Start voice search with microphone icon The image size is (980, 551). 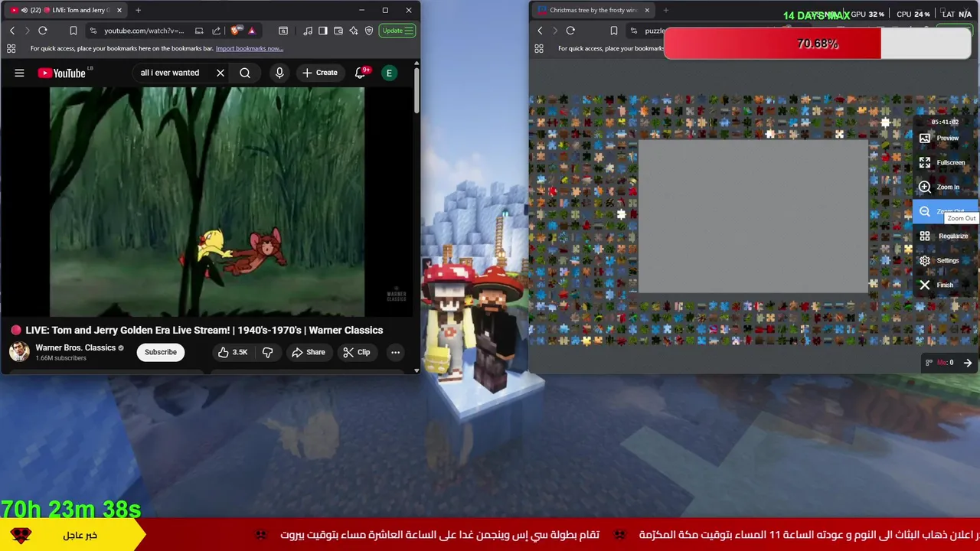279,73
